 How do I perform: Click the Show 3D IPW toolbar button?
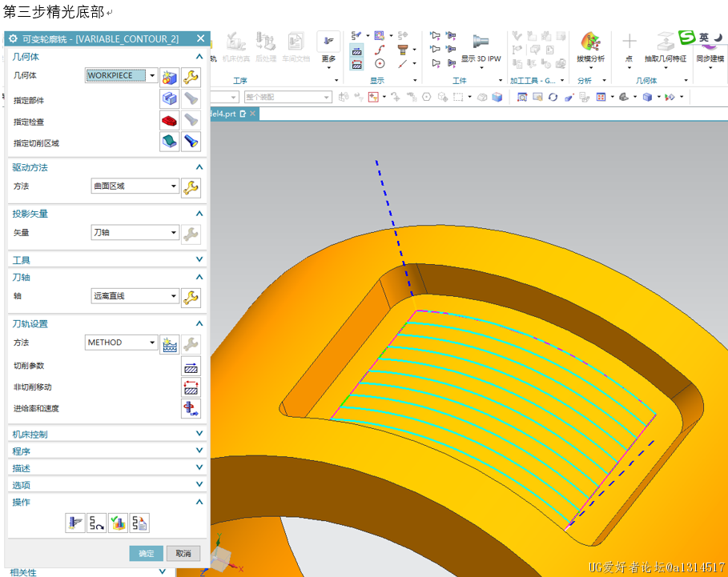click(481, 48)
